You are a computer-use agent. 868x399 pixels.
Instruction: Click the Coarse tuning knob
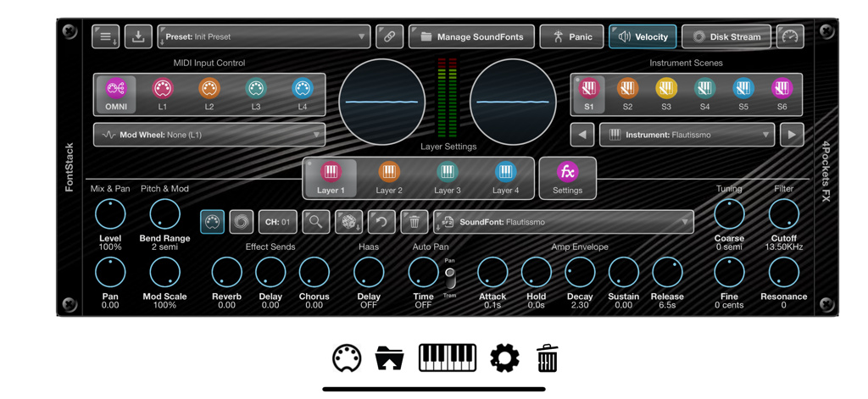[729, 214]
